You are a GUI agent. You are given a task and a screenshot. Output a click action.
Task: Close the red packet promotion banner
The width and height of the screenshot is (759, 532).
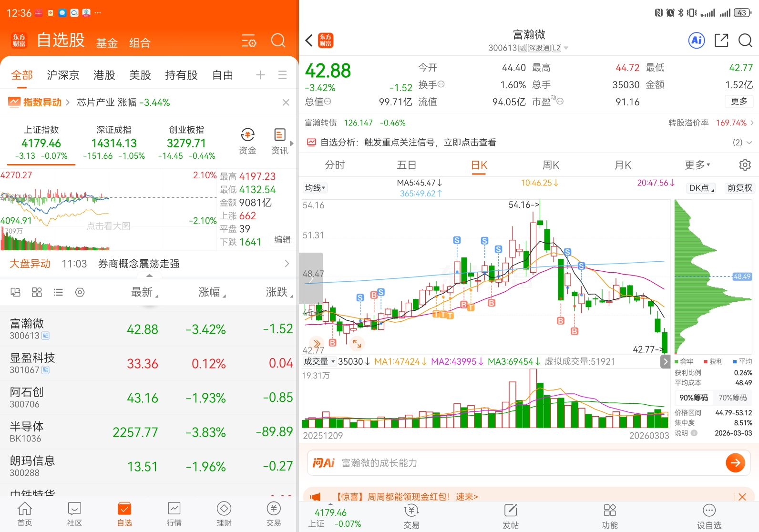point(742,497)
